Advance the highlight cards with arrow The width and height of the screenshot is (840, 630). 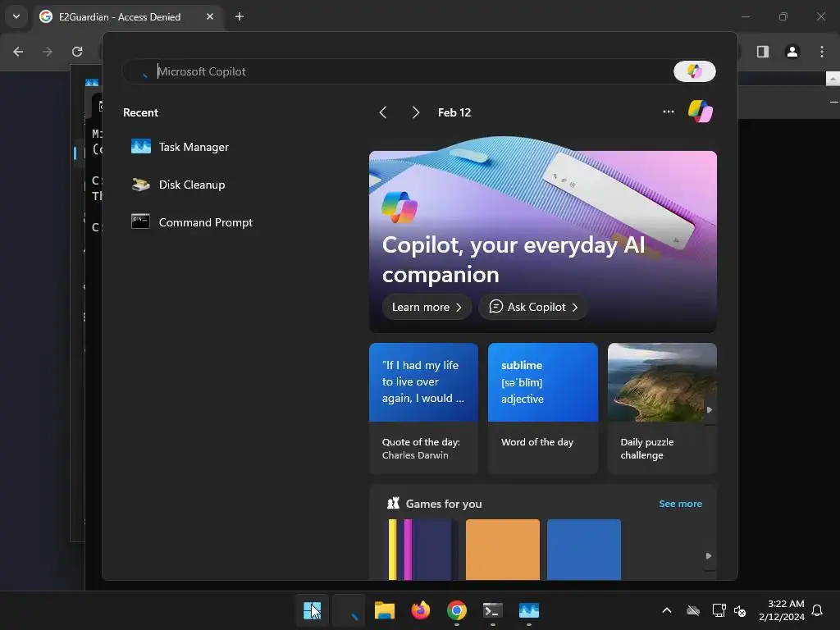coord(710,410)
